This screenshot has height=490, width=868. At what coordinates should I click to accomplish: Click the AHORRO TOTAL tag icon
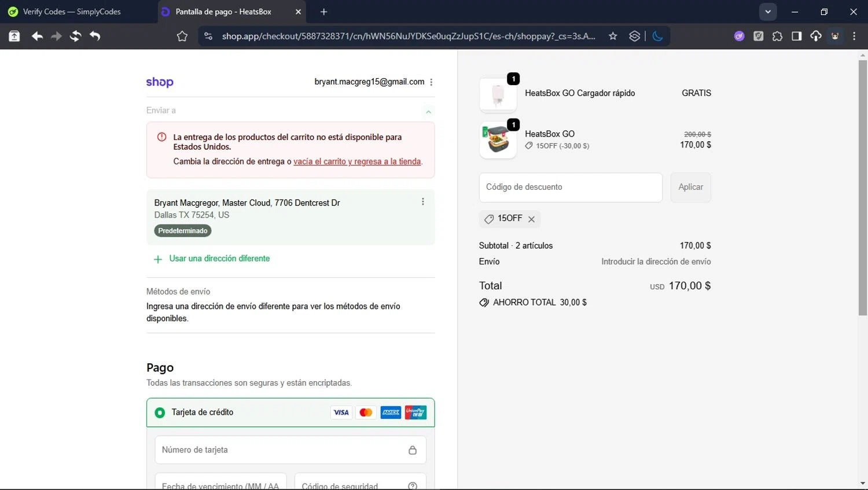(x=484, y=303)
